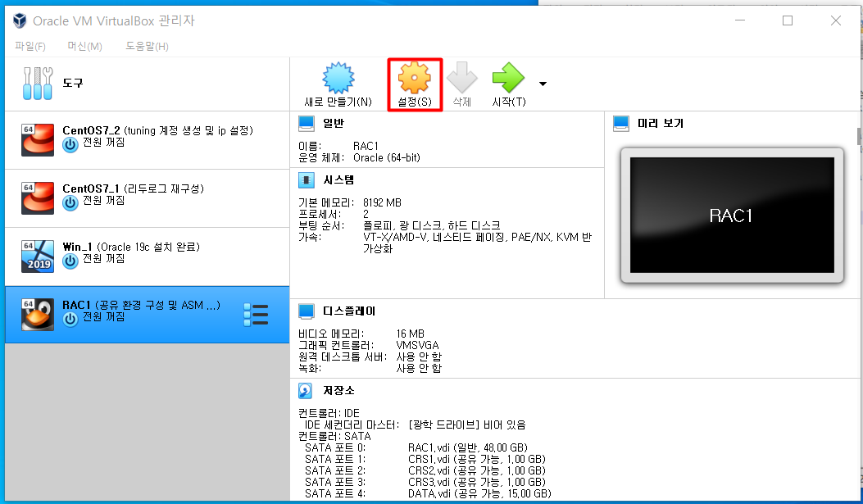Click the '8192 MB' base memory value

[x=382, y=202]
